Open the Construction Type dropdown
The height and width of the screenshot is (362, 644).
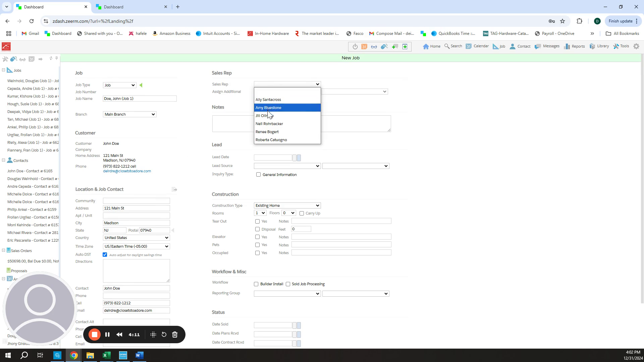287,205
